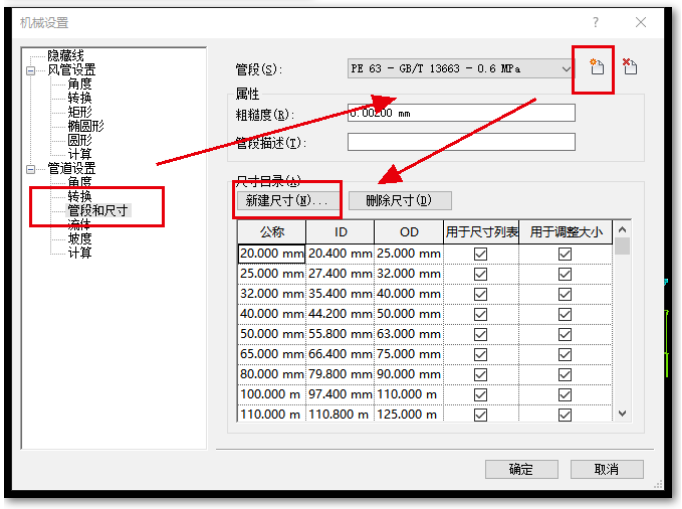
Task: Select 隐藏线 in the settings tree
Action: pos(66,56)
